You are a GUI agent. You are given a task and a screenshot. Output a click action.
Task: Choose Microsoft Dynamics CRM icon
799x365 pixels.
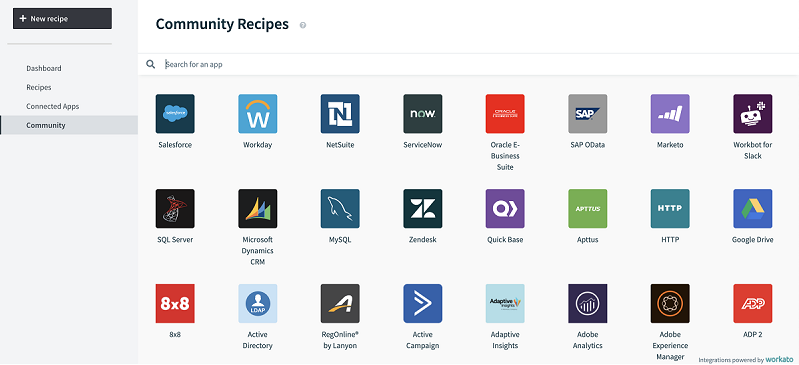pyautogui.click(x=257, y=208)
